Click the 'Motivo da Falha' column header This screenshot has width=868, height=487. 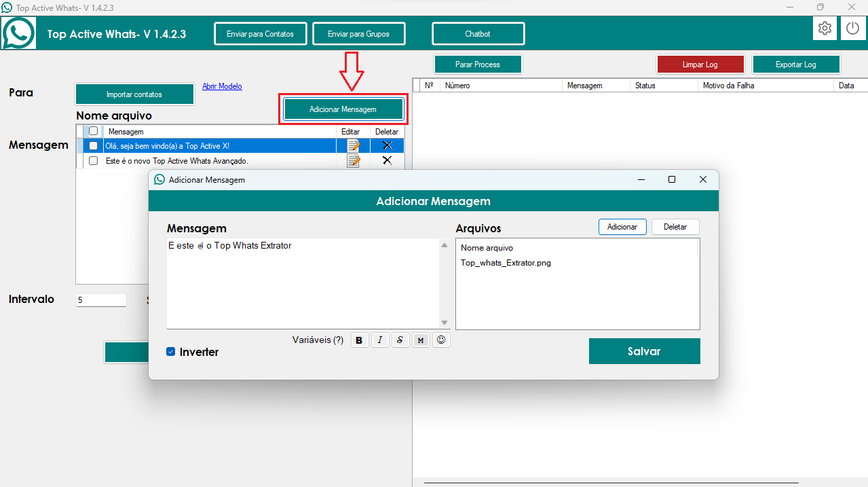[766, 86]
